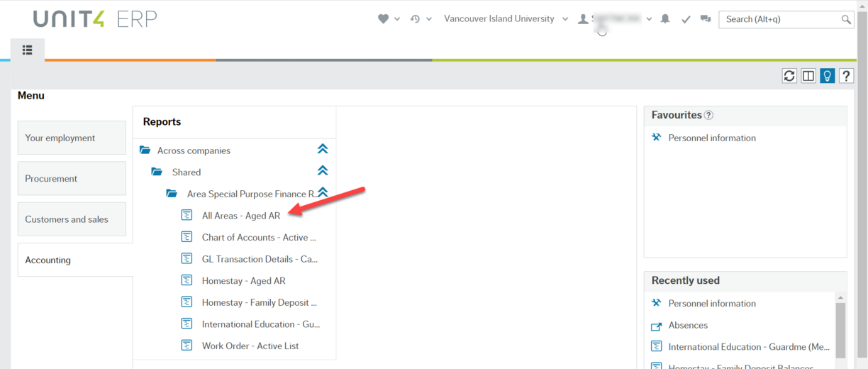This screenshot has width=868, height=369.
Task: Click the All Areas - Aged AR report icon
Action: [x=187, y=215]
